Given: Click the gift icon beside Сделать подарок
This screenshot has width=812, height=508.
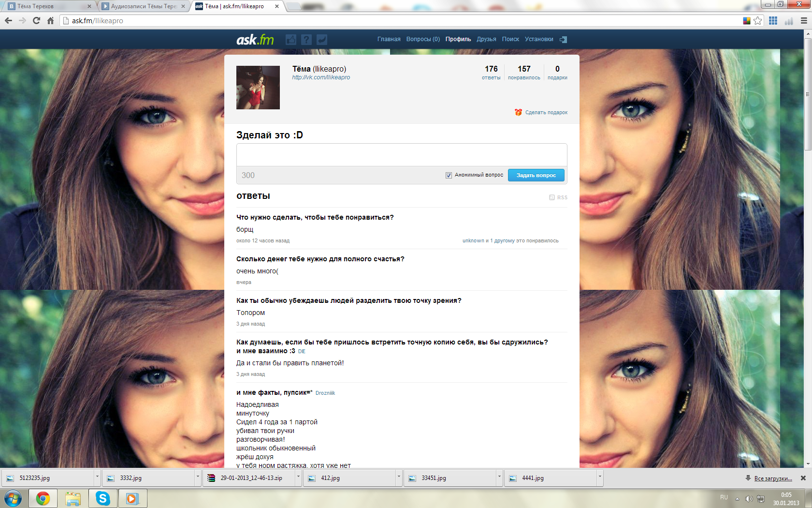Looking at the screenshot, I should (x=518, y=112).
